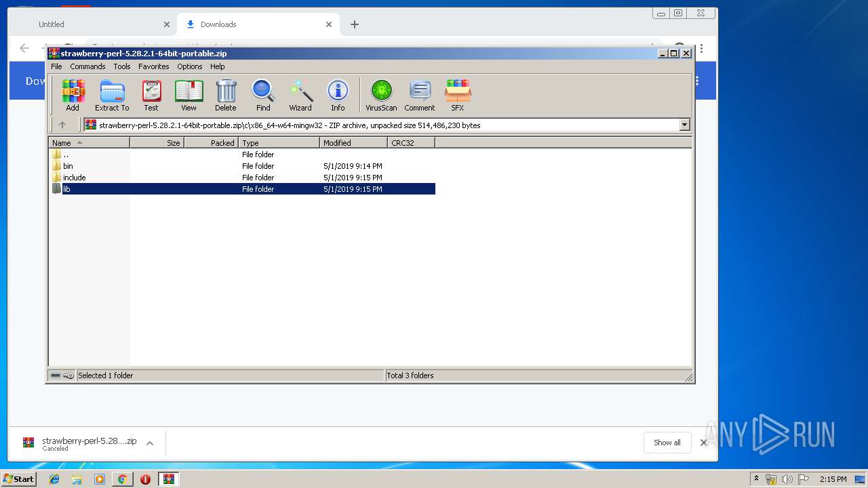Sort by the CRC32 column header

(411, 143)
